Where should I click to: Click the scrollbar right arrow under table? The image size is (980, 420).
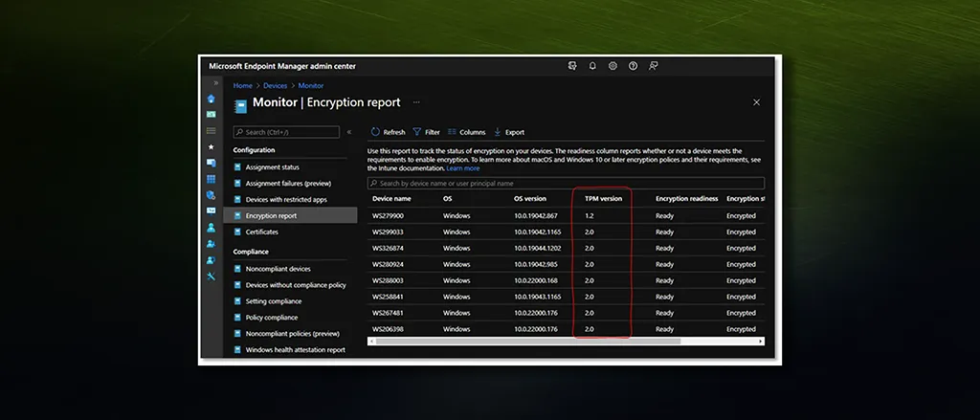761,342
